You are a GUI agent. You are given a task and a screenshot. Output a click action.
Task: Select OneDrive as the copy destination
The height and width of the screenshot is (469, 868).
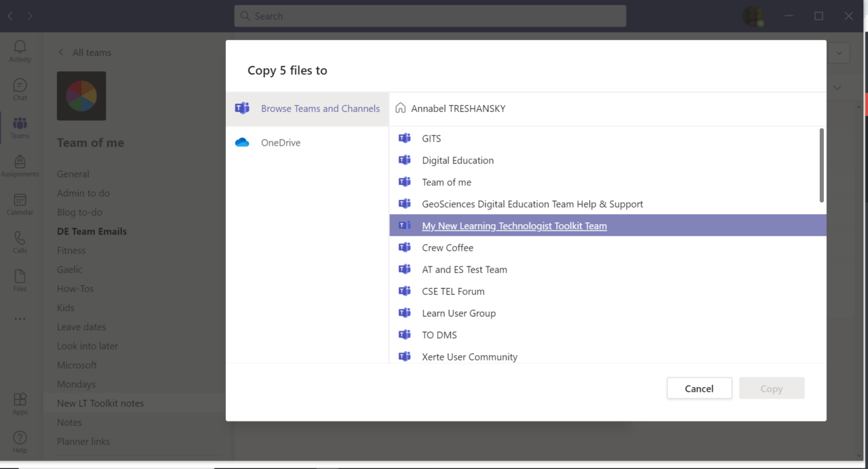pos(281,142)
